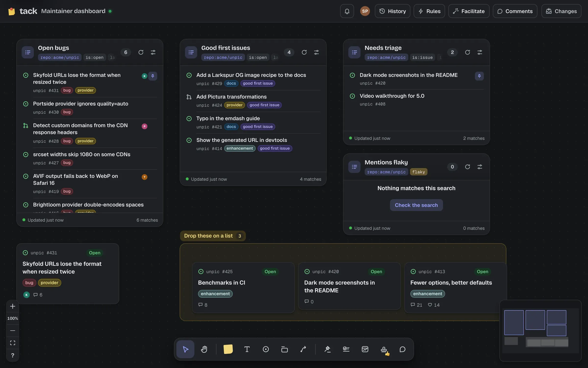Toggle pin on Dark mode screenshots row
This screenshot has height=368, width=588.
(479, 76)
